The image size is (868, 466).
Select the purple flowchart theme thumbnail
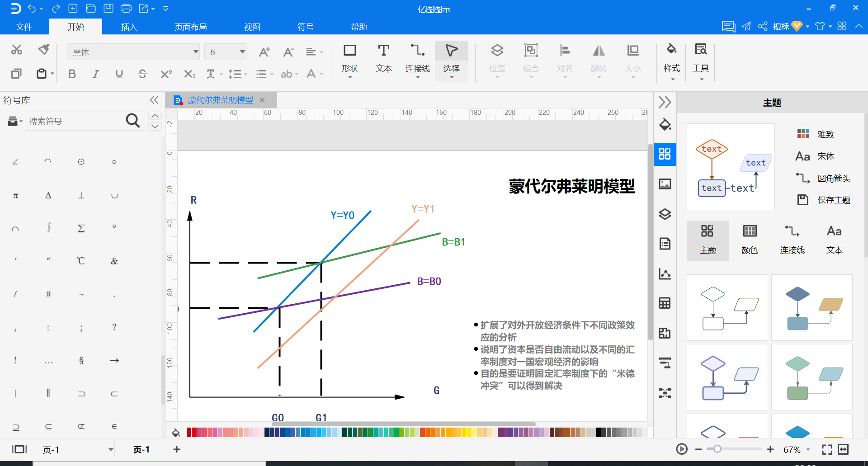click(727, 377)
